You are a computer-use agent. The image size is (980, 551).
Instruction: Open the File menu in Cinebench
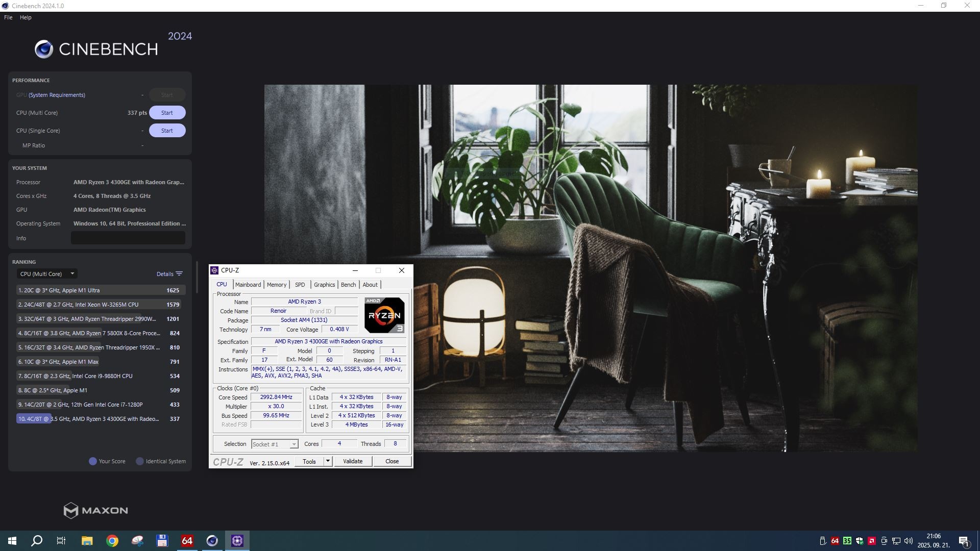click(8, 17)
